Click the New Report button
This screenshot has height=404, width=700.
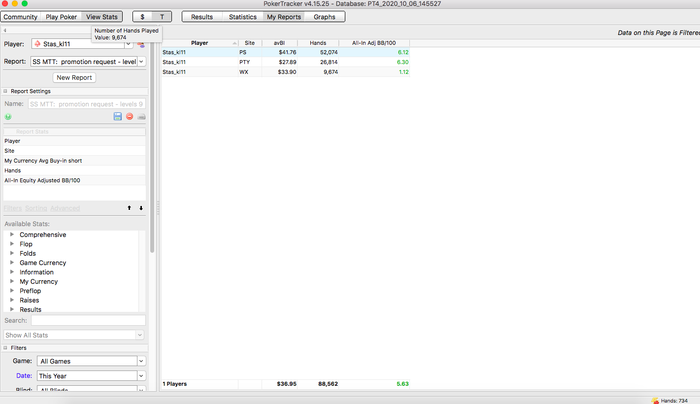click(x=74, y=77)
